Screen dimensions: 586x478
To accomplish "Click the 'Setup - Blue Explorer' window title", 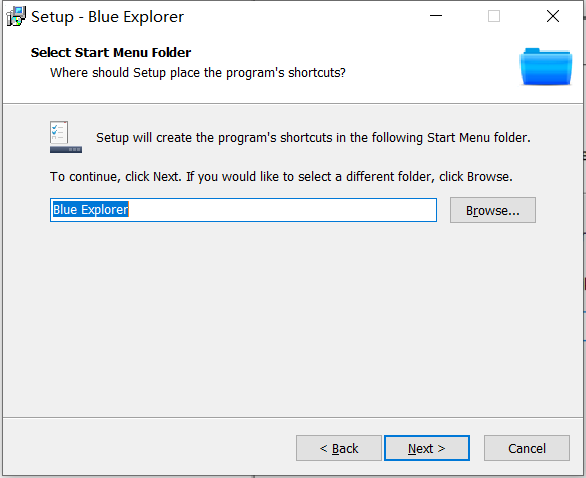I will coord(108,17).
